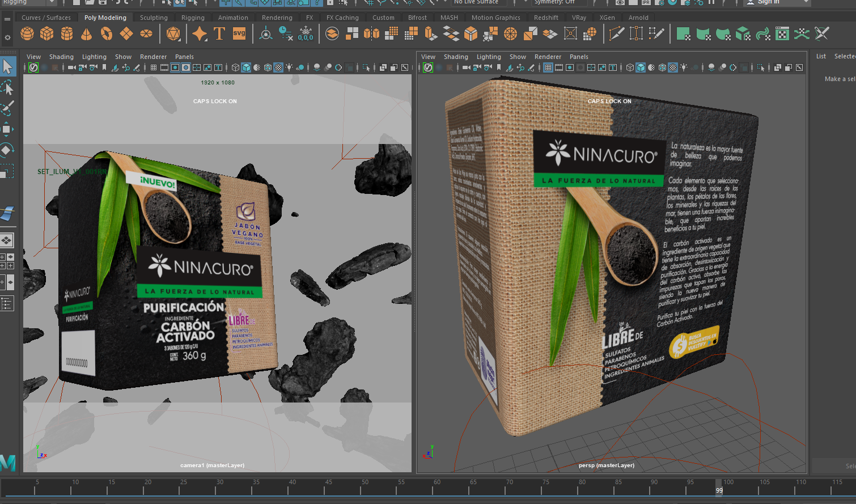
Task: Create a polygon cone from the shelf
Action: pyautogui.click(x=86, y=34)
